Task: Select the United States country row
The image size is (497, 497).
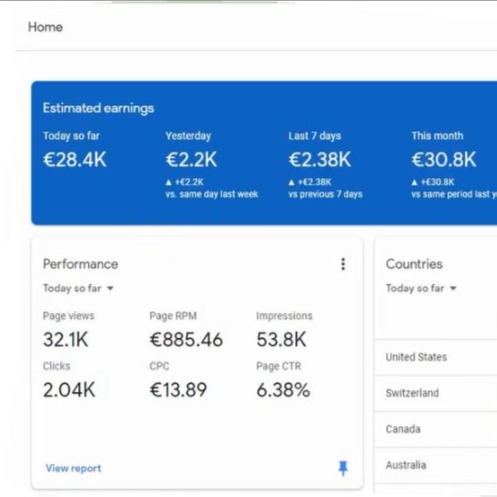Action: 436,357
